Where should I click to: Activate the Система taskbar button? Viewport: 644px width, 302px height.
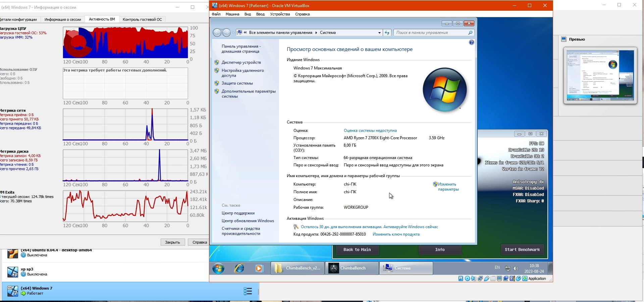[406, 268]
